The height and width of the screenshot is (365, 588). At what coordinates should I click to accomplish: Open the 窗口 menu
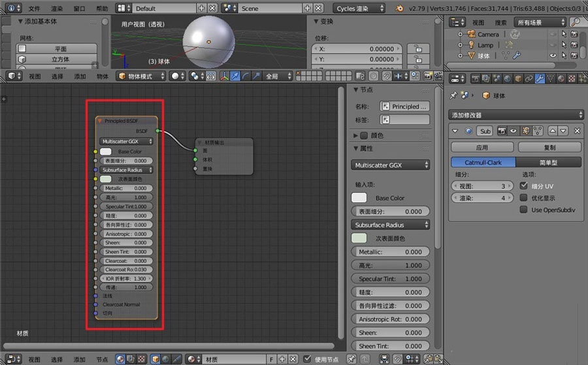click(79, 9)
